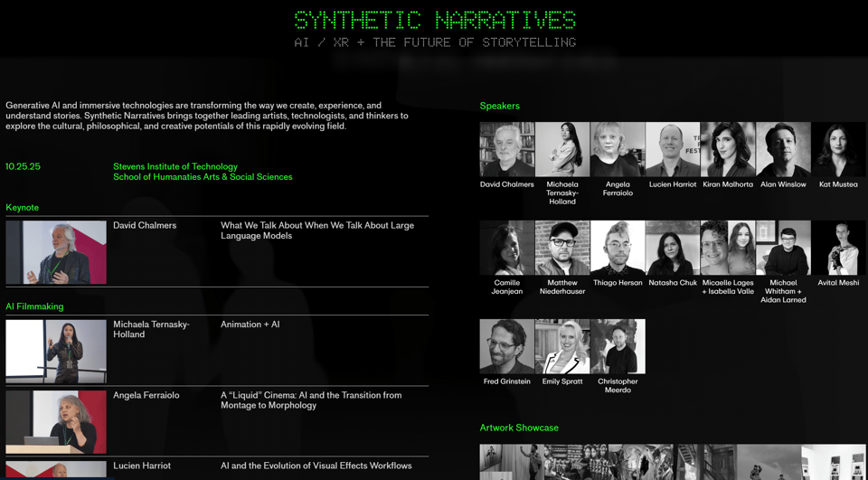The height and width of the screenshot is (480, 868).
Task: Open Michaela Ternasky-Holland speaker photo
Action: [x=562, y=149]
